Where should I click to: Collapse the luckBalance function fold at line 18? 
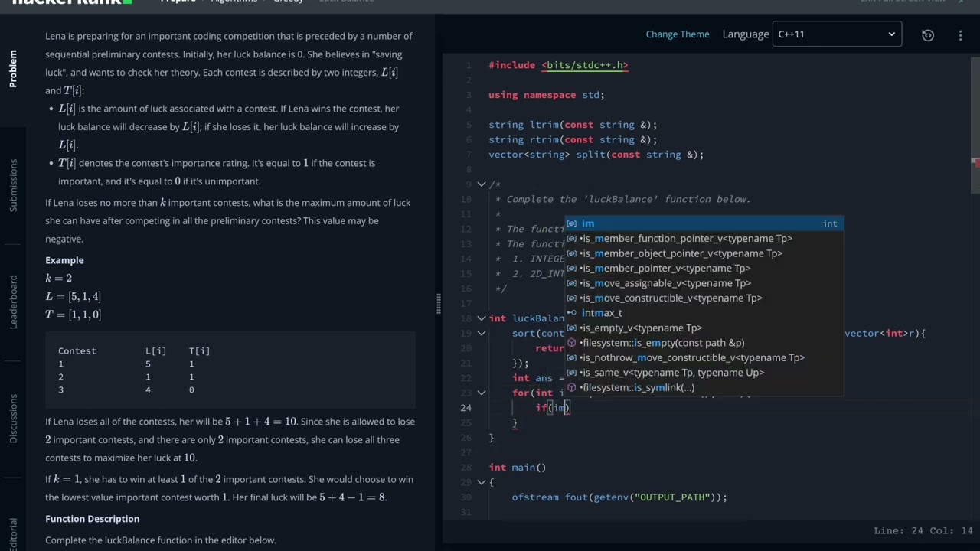click(481, 318)
